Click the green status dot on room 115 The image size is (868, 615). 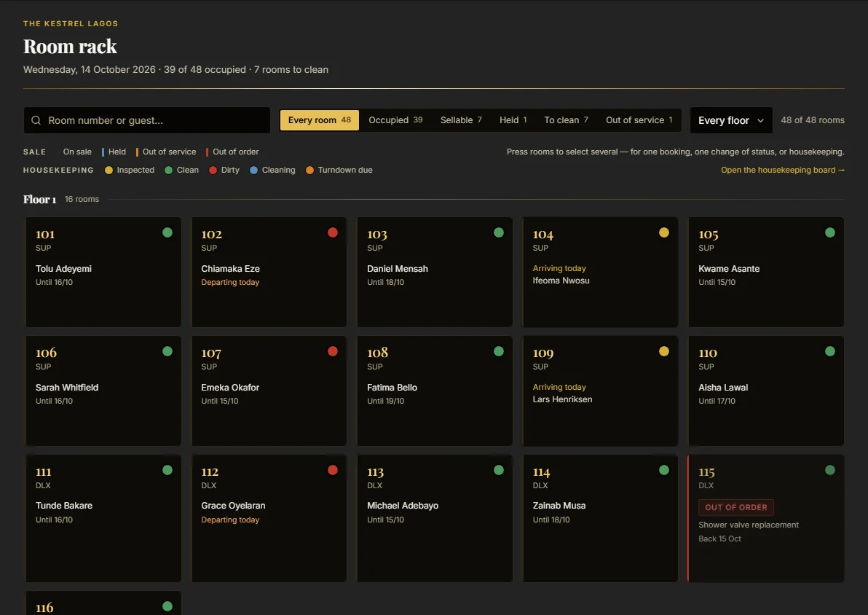pos(830,471)
